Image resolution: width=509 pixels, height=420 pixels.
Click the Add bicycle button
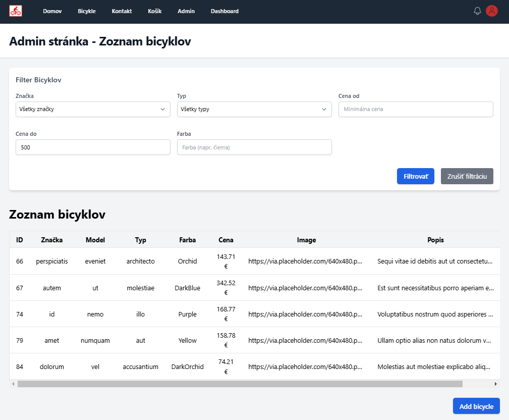tap(476, 406)
